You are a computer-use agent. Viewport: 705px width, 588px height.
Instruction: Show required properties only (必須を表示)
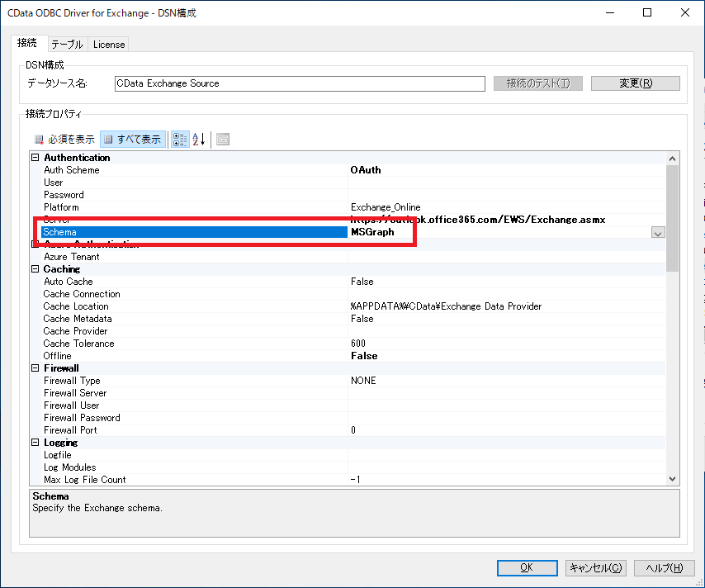tap(64, 140)
